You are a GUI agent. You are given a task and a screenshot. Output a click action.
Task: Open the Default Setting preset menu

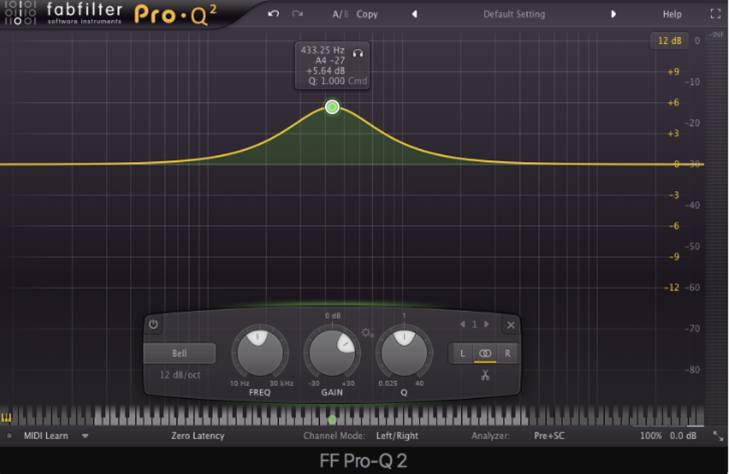point(516,15)
